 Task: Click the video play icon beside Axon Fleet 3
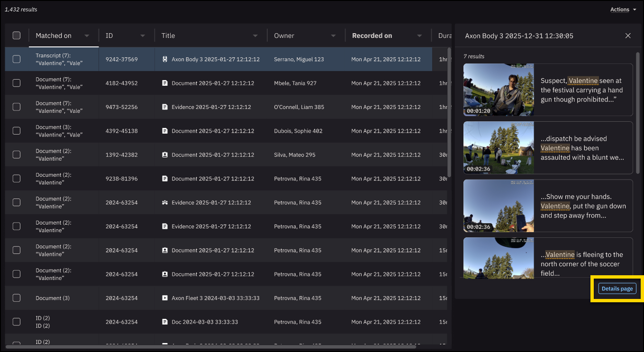click(165, 298)
